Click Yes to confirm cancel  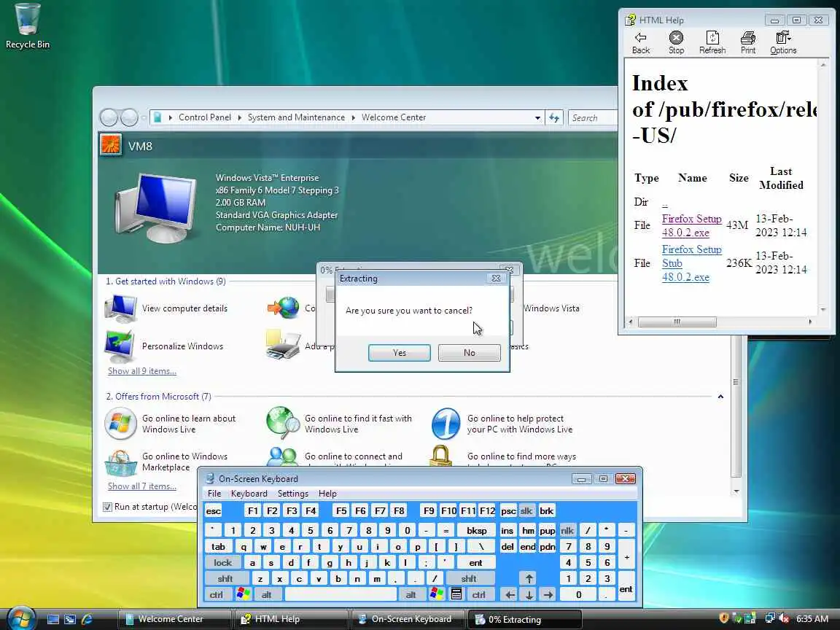[399, 352]
